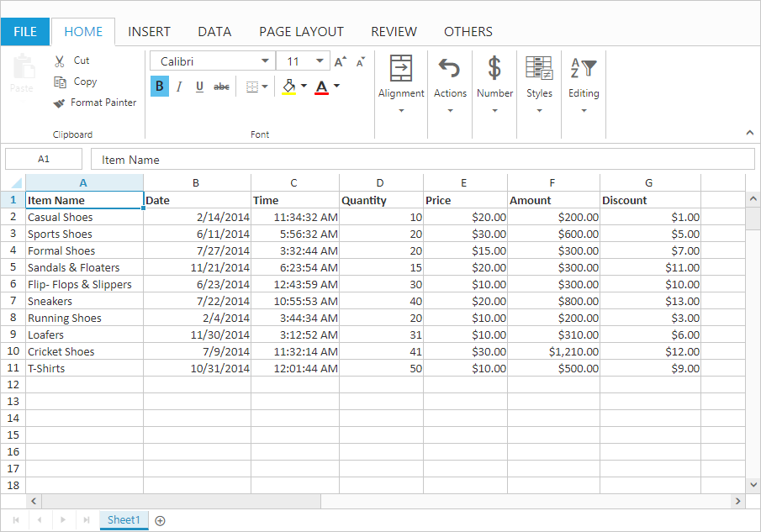
Task: Toggle bold formatting off
Action: 159,86
